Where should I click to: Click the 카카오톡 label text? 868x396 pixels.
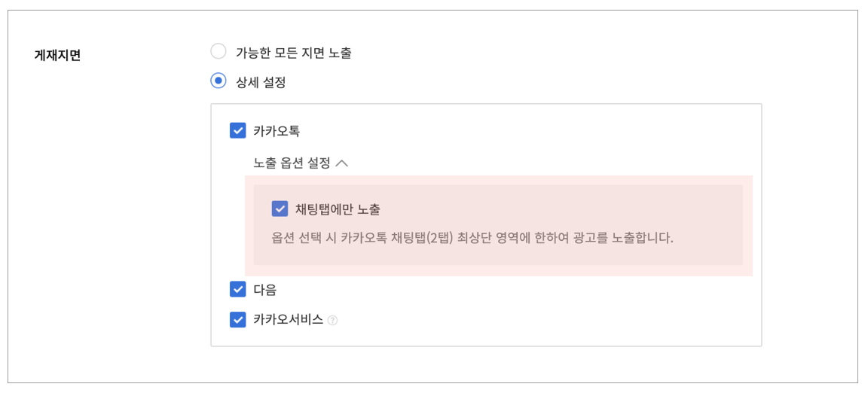(x=277, y=132)
